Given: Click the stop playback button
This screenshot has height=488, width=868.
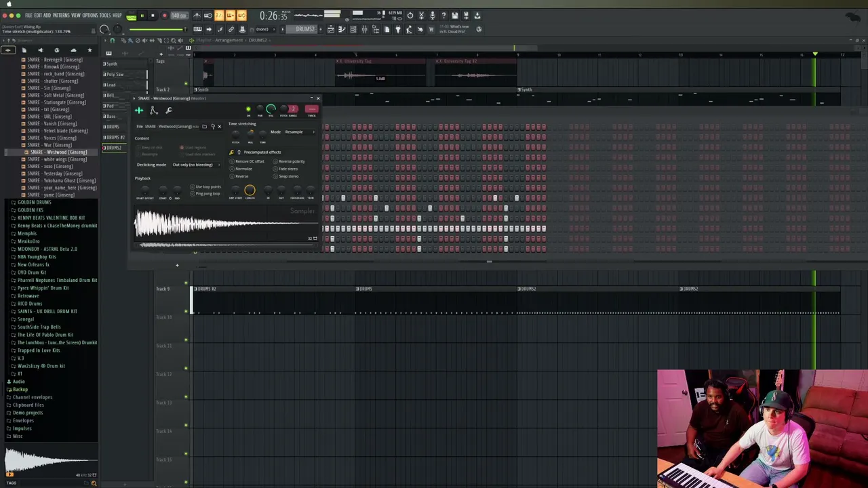Looking at the screenshot, I should click(153, 15).
